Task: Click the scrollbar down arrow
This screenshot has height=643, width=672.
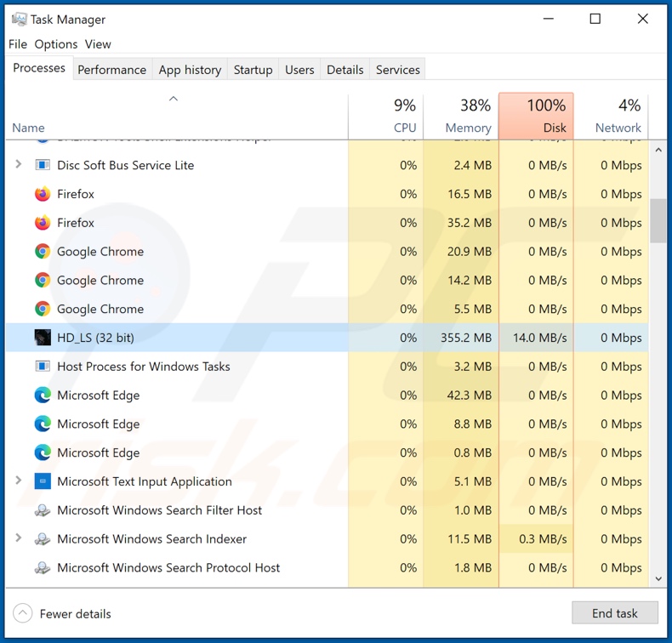Action: click(x=658, y=578)
